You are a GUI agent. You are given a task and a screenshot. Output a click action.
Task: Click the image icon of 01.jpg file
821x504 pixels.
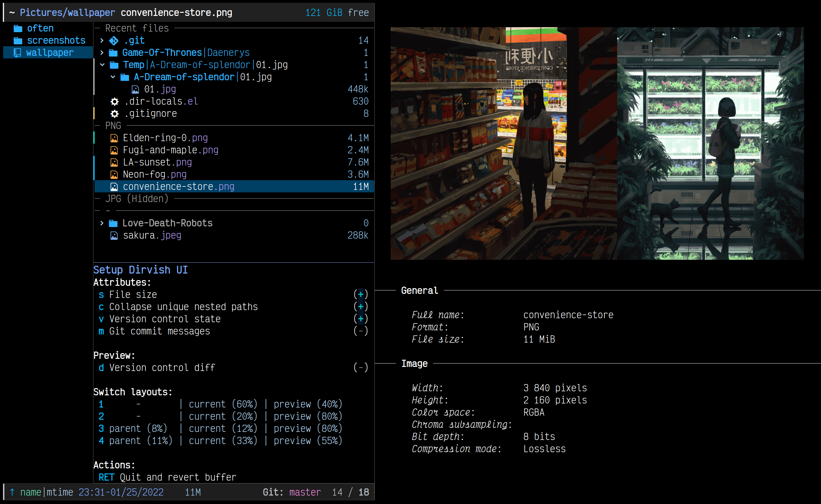click(x=135, y=89)
